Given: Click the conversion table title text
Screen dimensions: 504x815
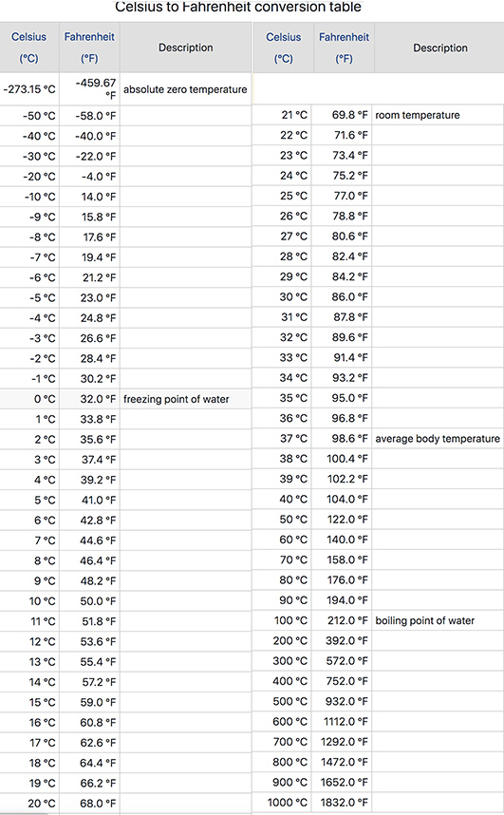Looking at the screenshot, I should [x=238, y=7].
